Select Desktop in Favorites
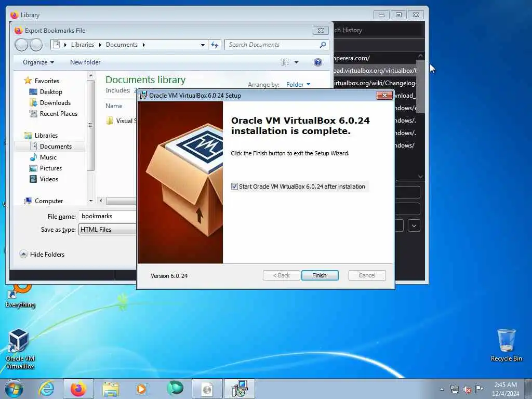The height and width of the screenshot is (399, 532). coord(51,92)
